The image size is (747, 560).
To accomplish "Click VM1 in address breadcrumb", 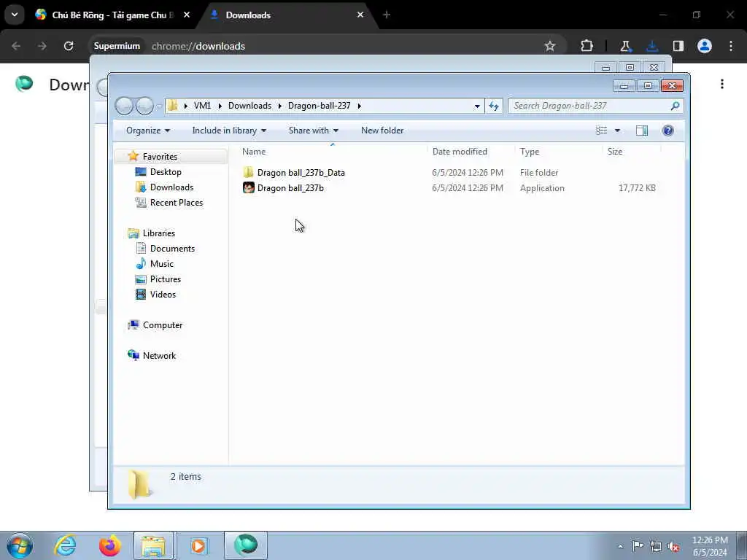I will click(202, 106).
